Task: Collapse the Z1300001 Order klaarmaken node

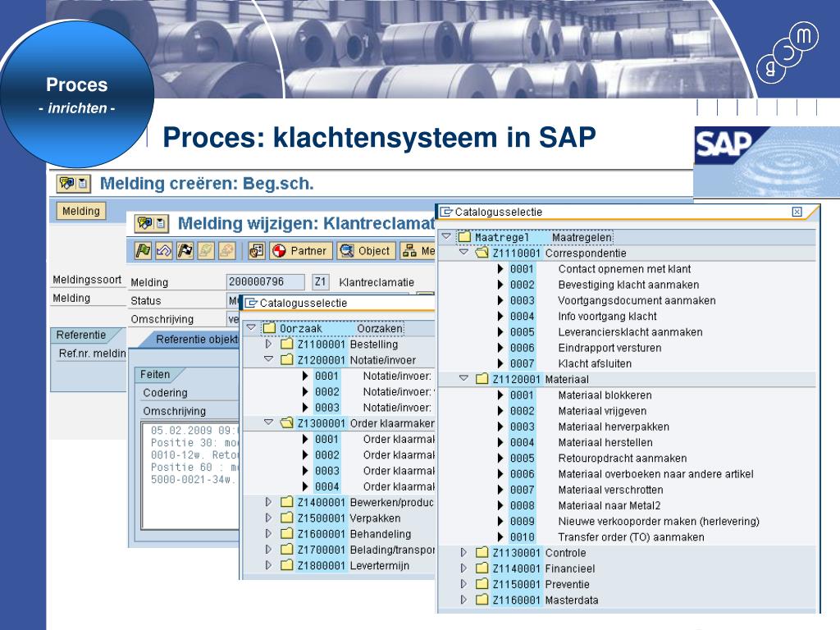Action: point(269,422)
